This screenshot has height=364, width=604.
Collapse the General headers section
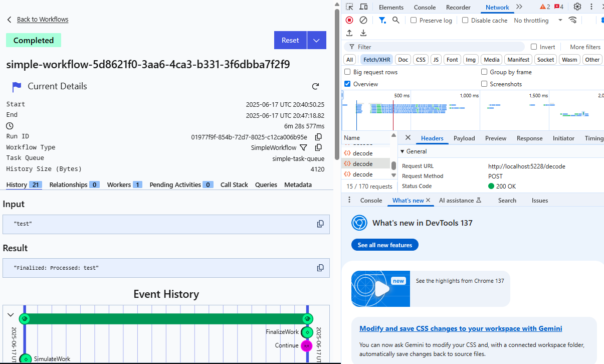(402, 151)
